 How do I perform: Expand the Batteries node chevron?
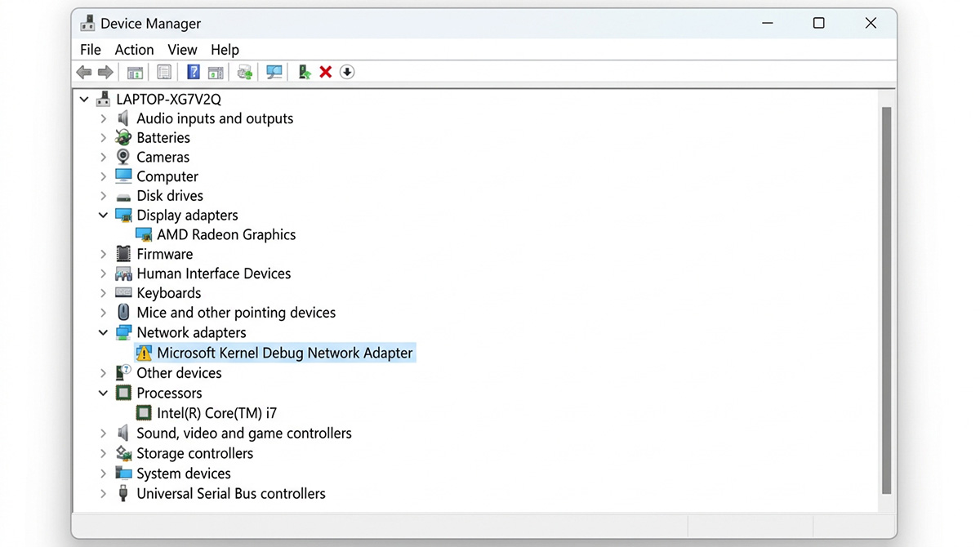click(103, 138)
